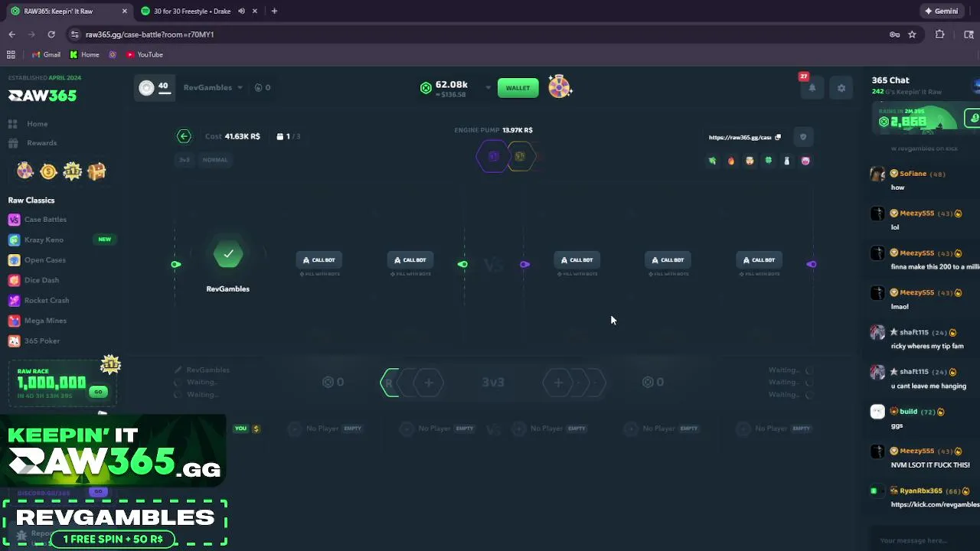Open the Gmail bookmark
The height and width of the screenshot is (551, 980).
[x=46, y=54]
